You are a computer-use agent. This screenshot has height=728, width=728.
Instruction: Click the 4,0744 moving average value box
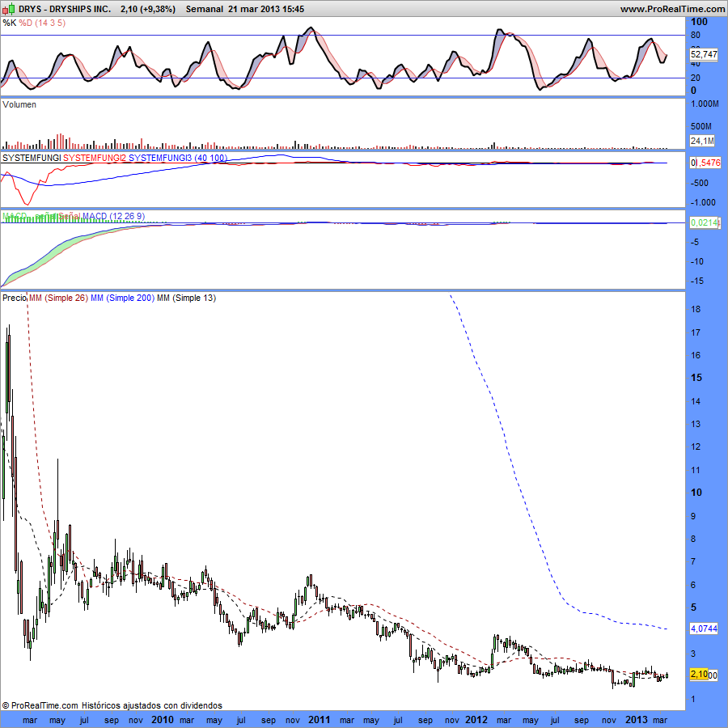[704, 629]
